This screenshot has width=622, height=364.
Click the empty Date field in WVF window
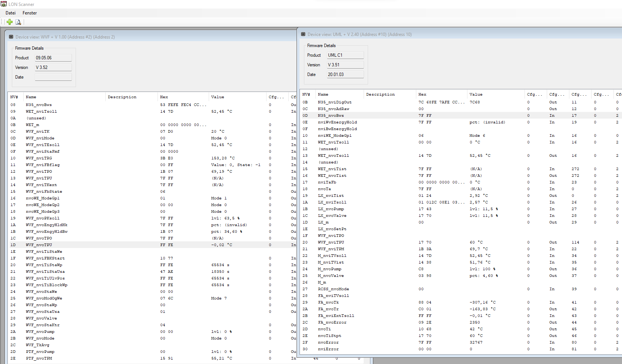(53, 77)
